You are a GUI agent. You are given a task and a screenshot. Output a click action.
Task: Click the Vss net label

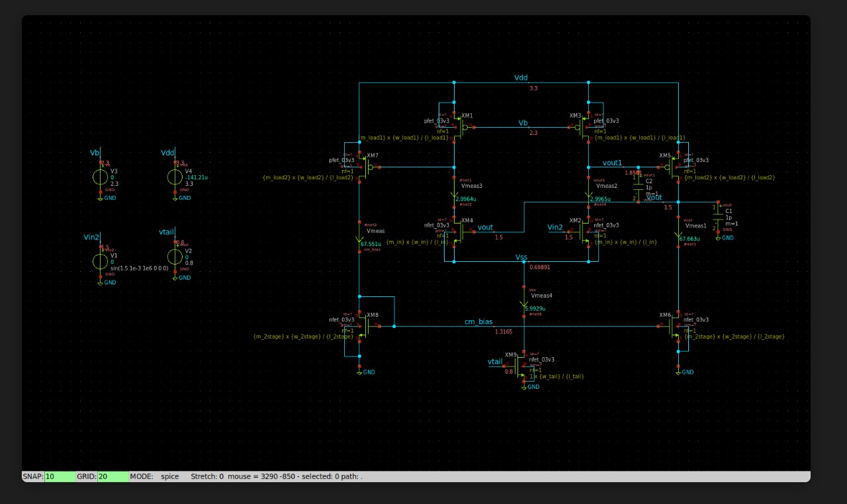(523, 257)
